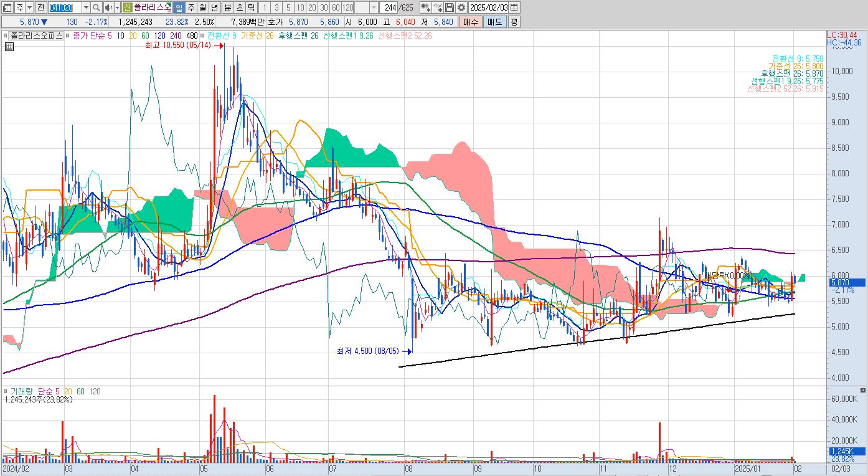Click the 매도 sell button
Image resolution: width=868 pixels, height=476 pixels.
click(494, 22)
